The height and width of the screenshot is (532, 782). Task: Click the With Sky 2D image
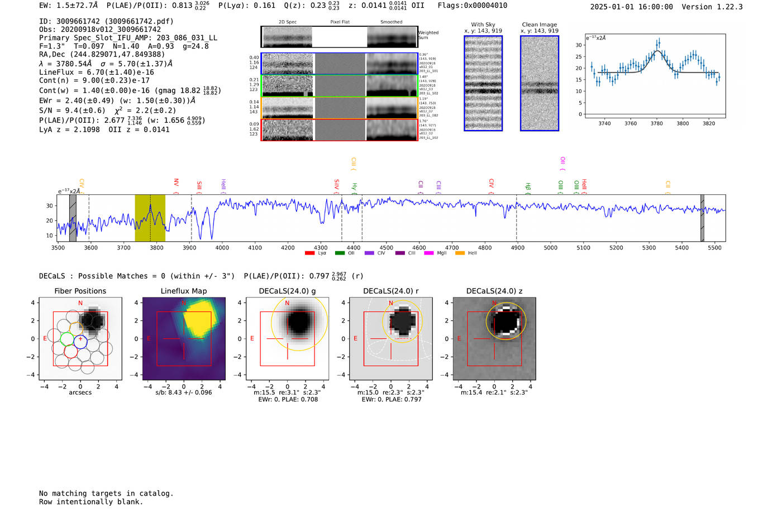point(483,83)
